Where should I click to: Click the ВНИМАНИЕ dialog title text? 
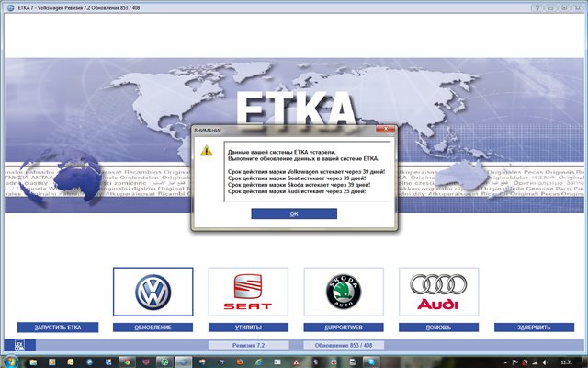(x=208, y=131)
